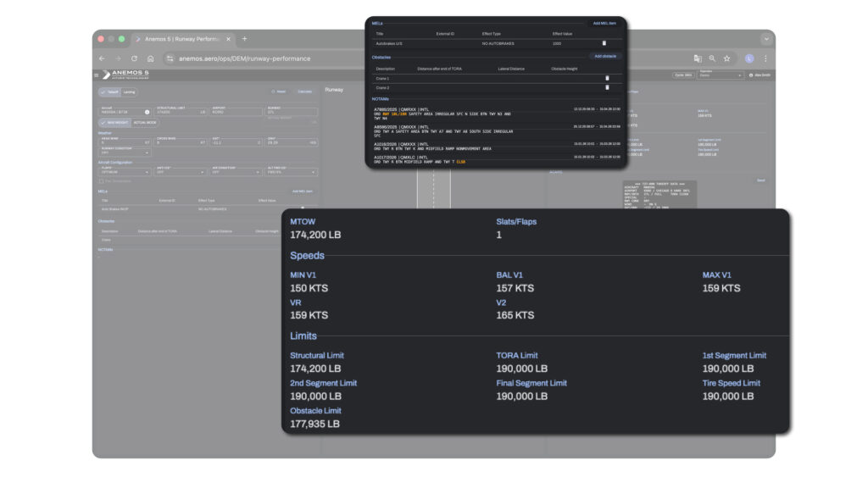Open the Flaps dropdown

(124, 172)
